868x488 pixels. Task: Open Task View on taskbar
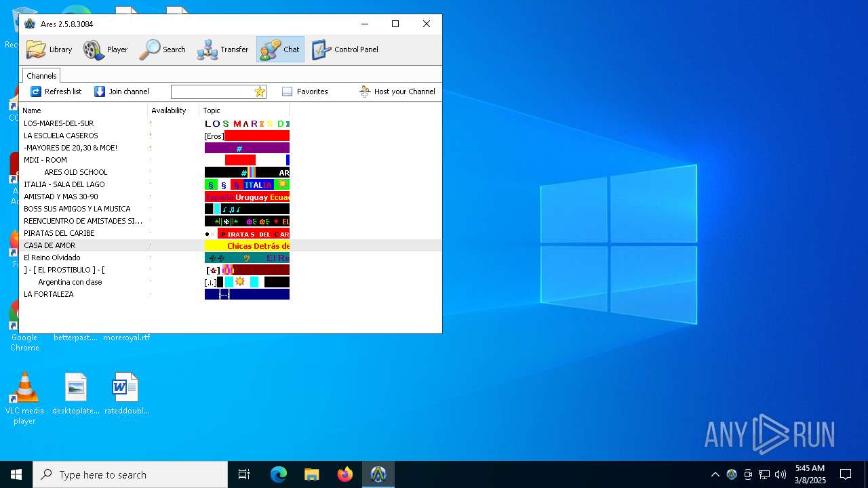[x=244, y=474]
